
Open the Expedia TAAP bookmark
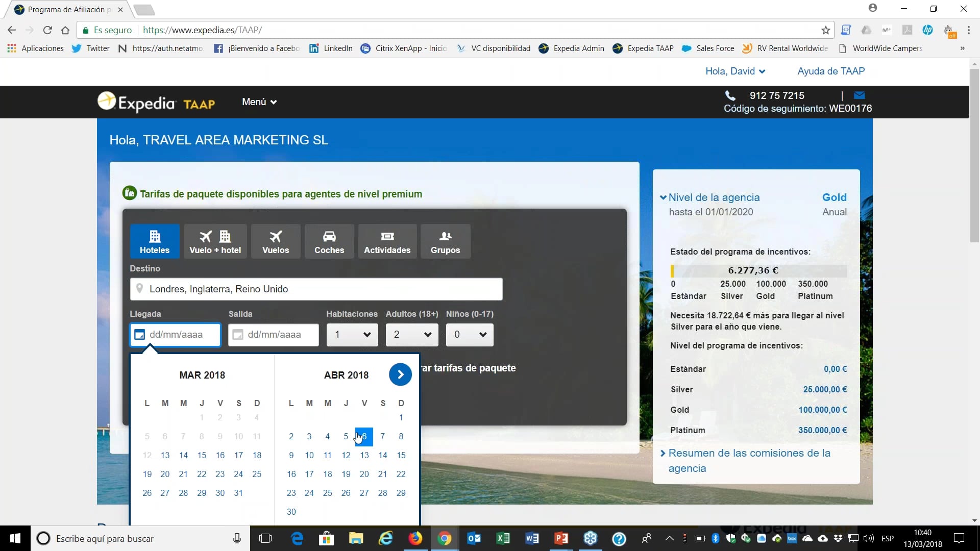643,48
